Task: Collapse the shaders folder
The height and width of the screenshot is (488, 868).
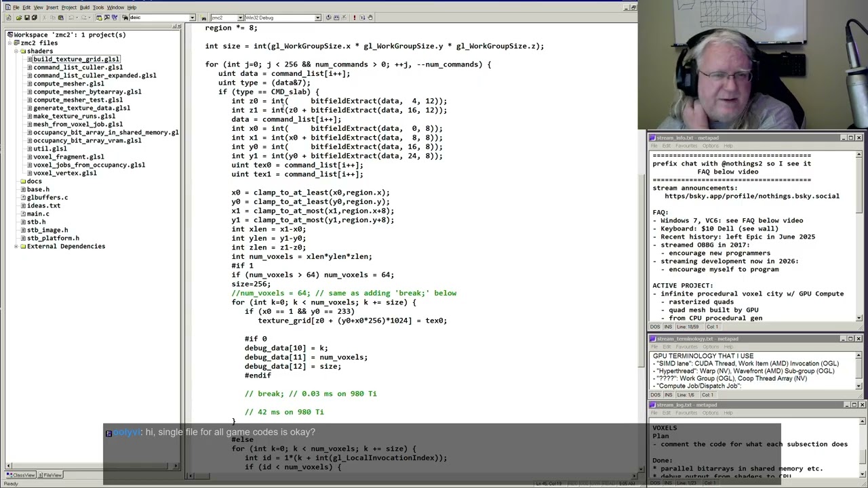Action: 16,51
